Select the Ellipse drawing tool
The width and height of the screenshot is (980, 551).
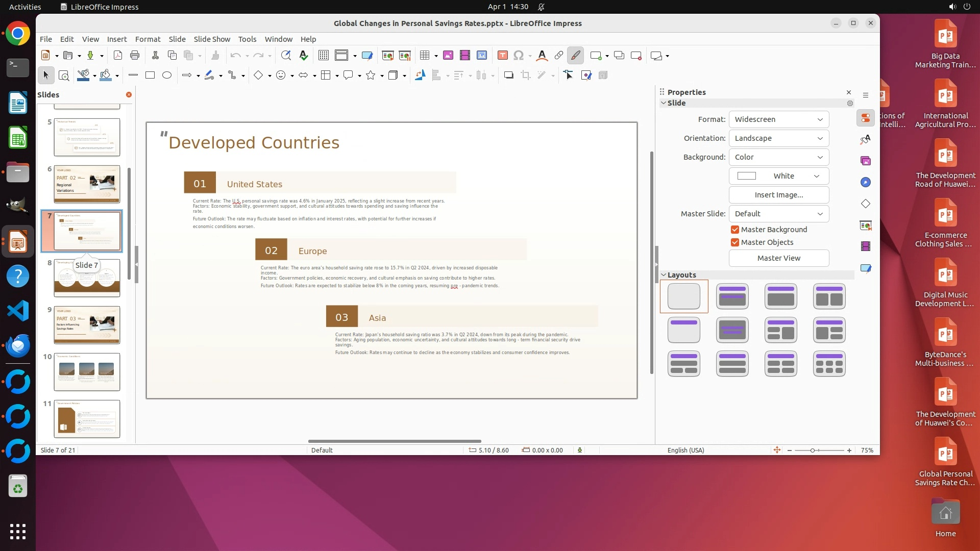click(167, 76)
